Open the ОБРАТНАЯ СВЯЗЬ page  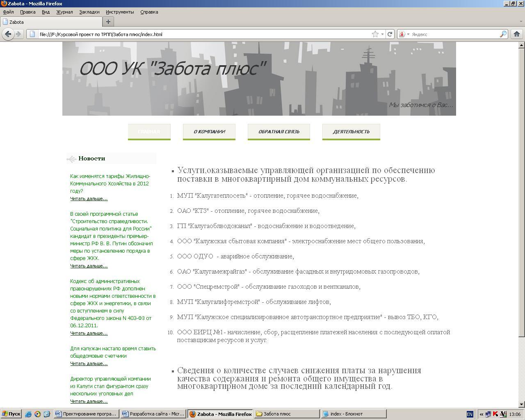279,132
